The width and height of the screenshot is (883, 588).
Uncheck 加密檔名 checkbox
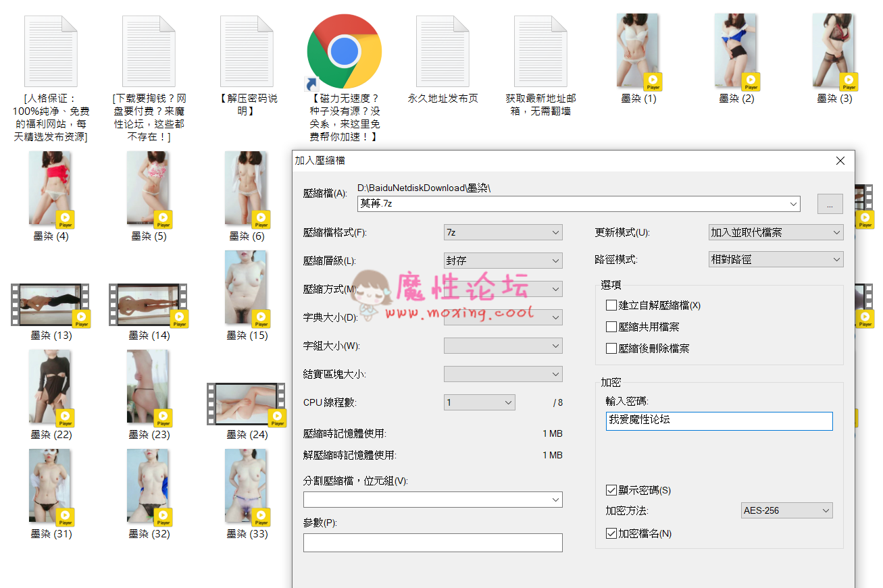(x=611, y=533)
